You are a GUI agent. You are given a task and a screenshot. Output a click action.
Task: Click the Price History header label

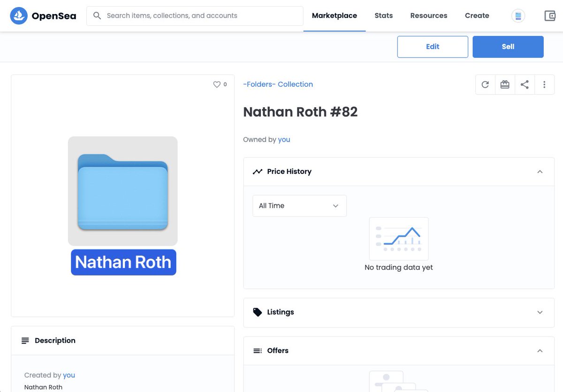point(289,172)
